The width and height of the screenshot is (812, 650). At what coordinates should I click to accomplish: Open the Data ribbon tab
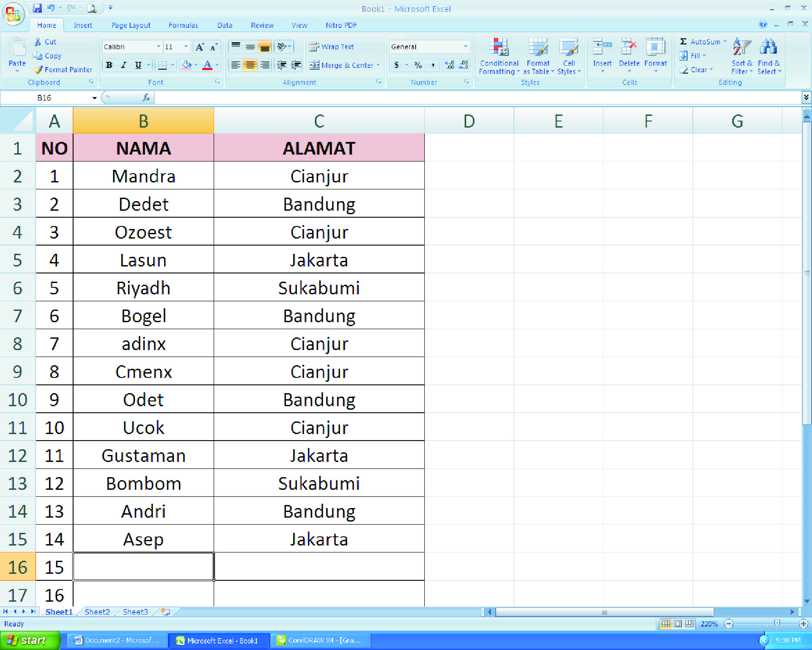point(225,25)
